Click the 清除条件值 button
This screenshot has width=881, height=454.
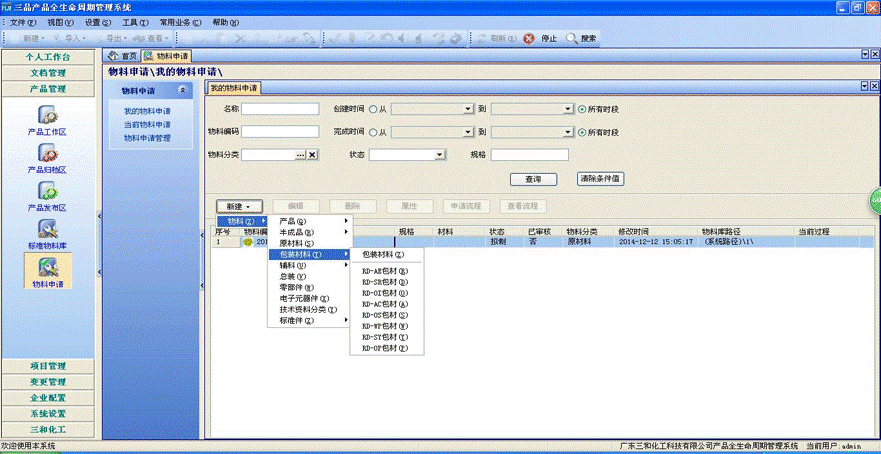pyautogui.click(x=601, y=179)
